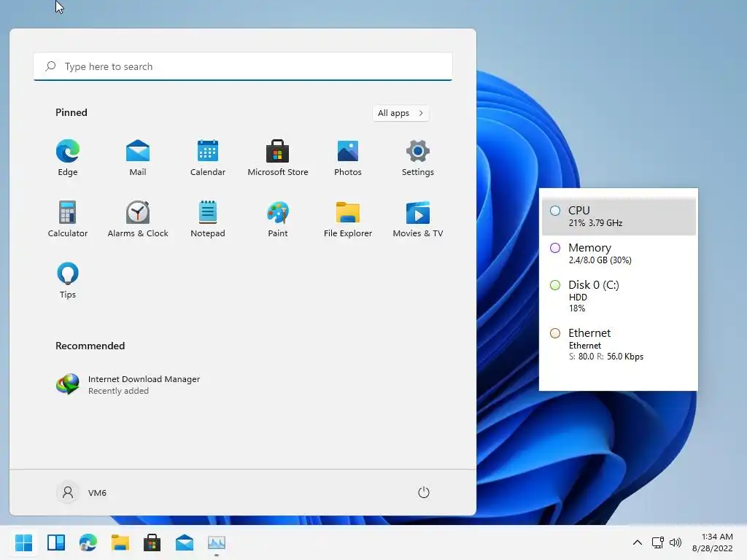This screenshot has height=560, width=747.
Task: Click the '21% 3.79 GHz' CPU value
Action: click(595, 223)
